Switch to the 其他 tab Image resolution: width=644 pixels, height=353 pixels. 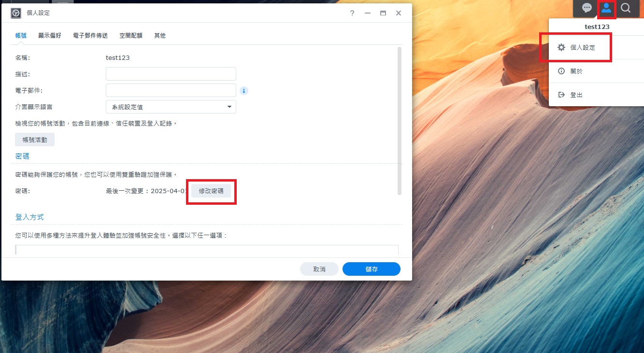click(159, 35)
